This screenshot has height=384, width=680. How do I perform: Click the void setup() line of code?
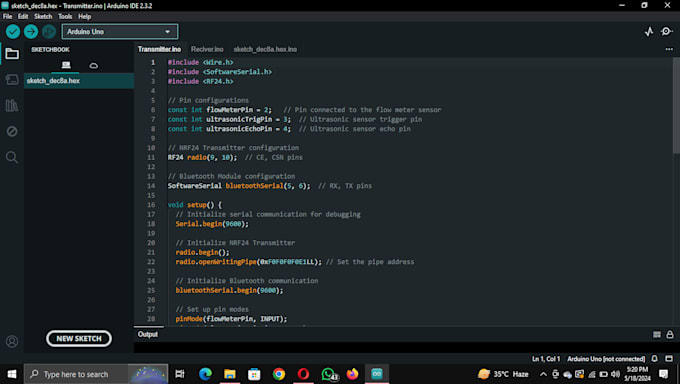[195, 205]
